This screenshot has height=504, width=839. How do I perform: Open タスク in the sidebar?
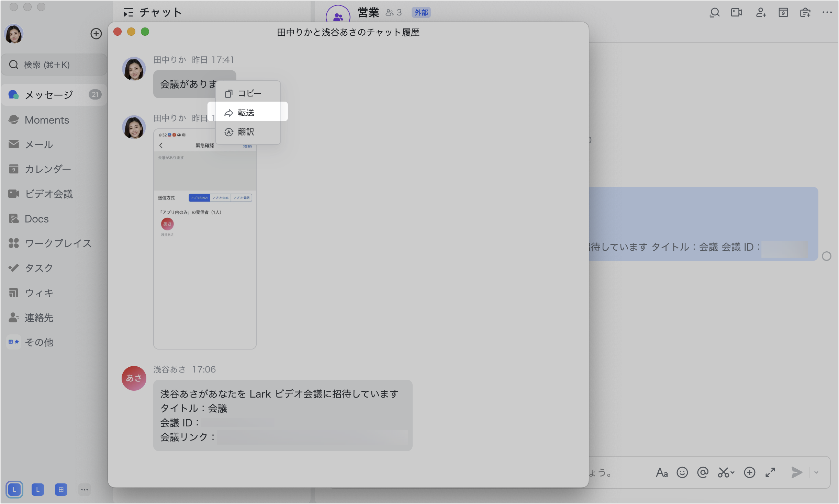point(54,268)
